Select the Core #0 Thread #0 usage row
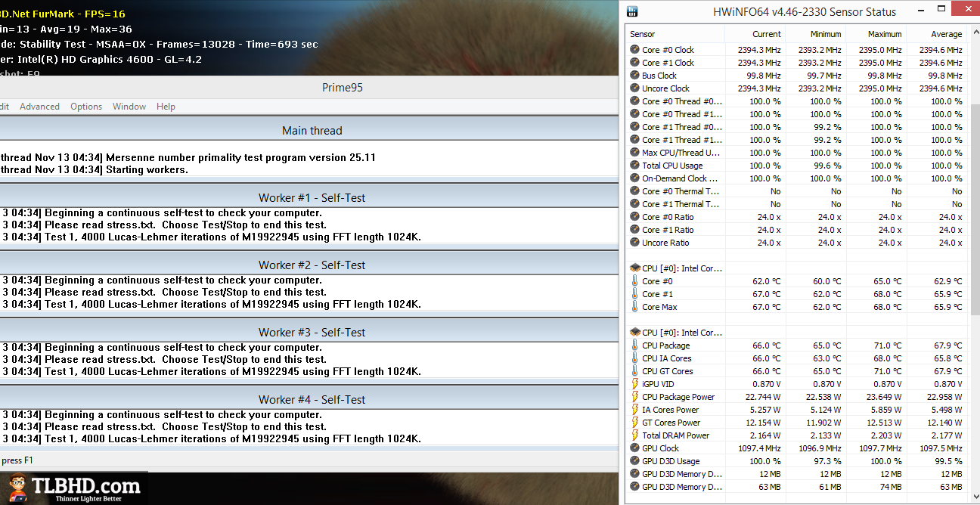Image resolution: width=980 pixels, height=505 pixels. 797,101
